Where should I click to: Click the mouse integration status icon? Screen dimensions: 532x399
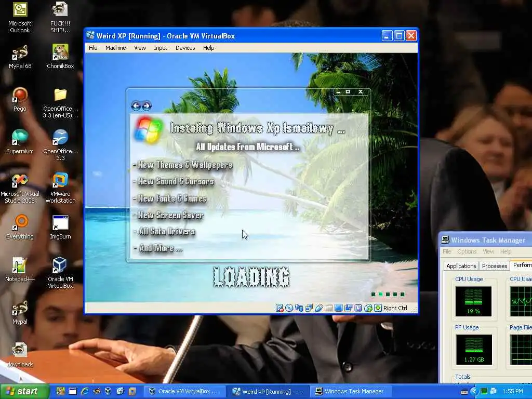368,308
